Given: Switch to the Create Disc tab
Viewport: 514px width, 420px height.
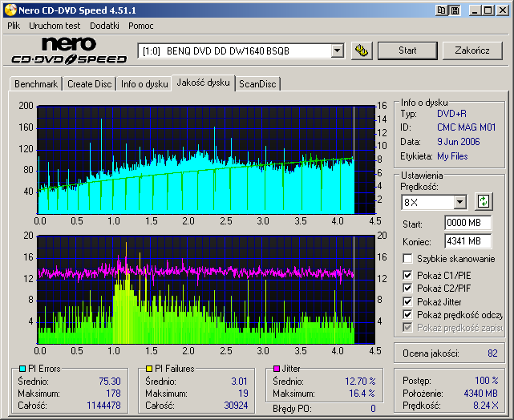Looking at the screenshot, I should tap(90, 84).
